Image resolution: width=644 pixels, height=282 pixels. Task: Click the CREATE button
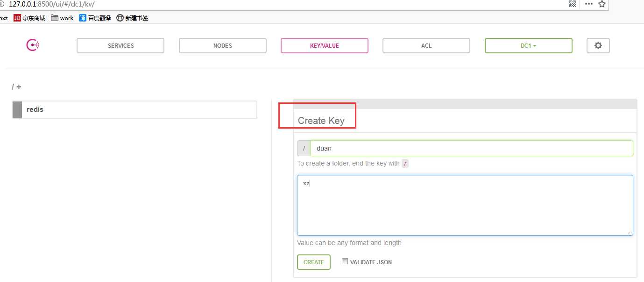[314, 262]
